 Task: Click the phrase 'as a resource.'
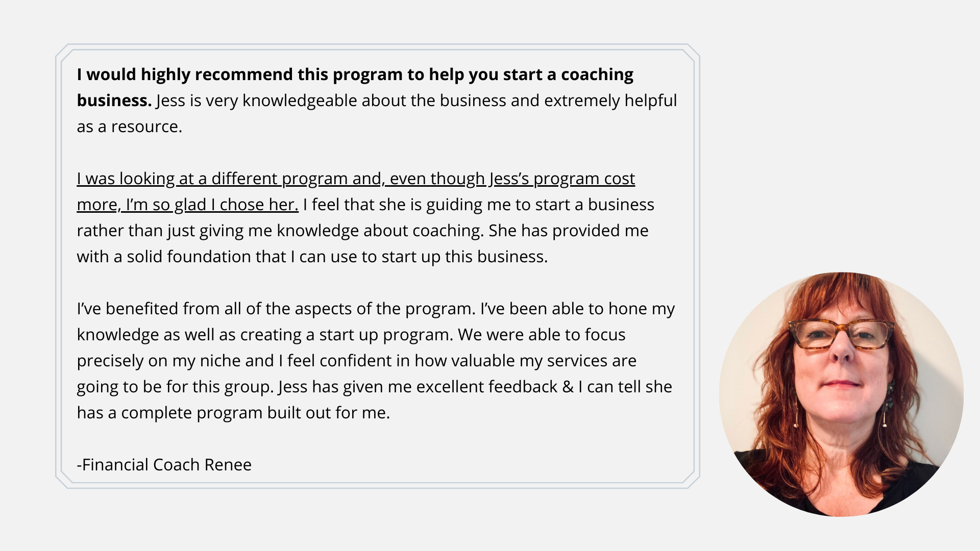pos(129,127)
